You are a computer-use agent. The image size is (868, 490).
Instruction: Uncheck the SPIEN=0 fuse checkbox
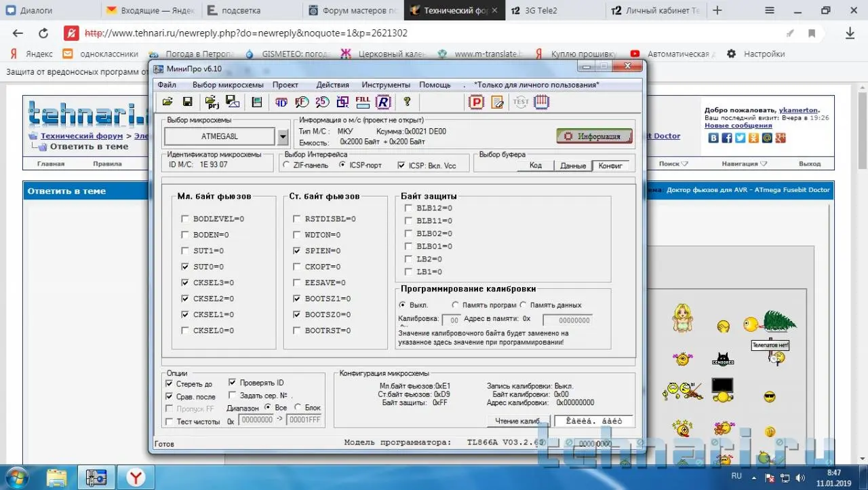297,251
